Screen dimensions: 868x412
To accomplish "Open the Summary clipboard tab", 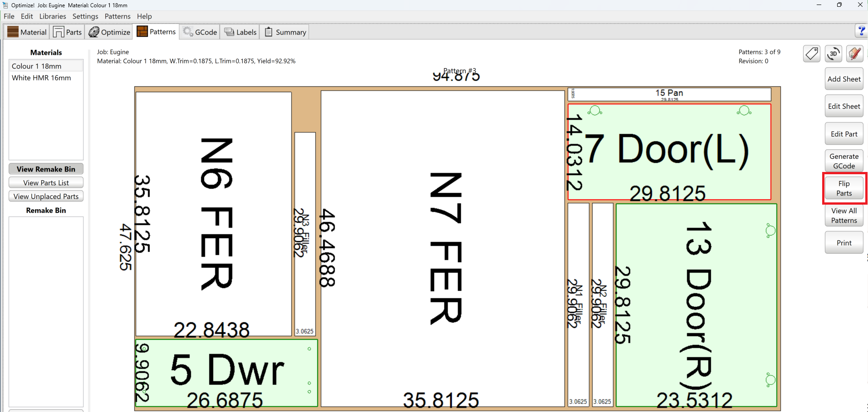I will click(x=285, y=32).
